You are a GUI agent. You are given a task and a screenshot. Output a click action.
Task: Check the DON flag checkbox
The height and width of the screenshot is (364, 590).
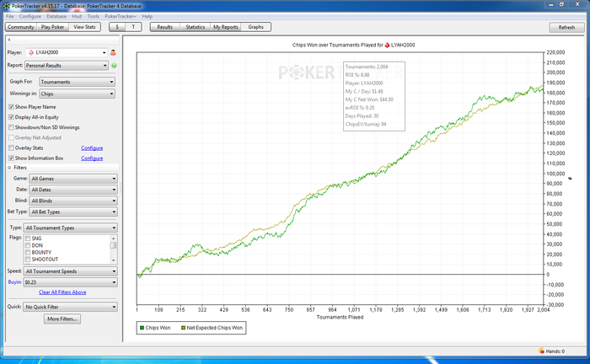click(28, 245)
